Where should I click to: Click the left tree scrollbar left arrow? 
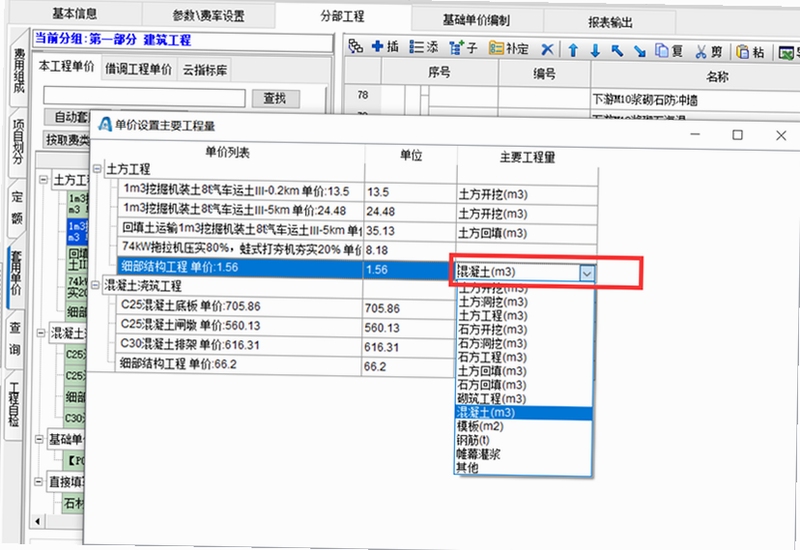37,521
